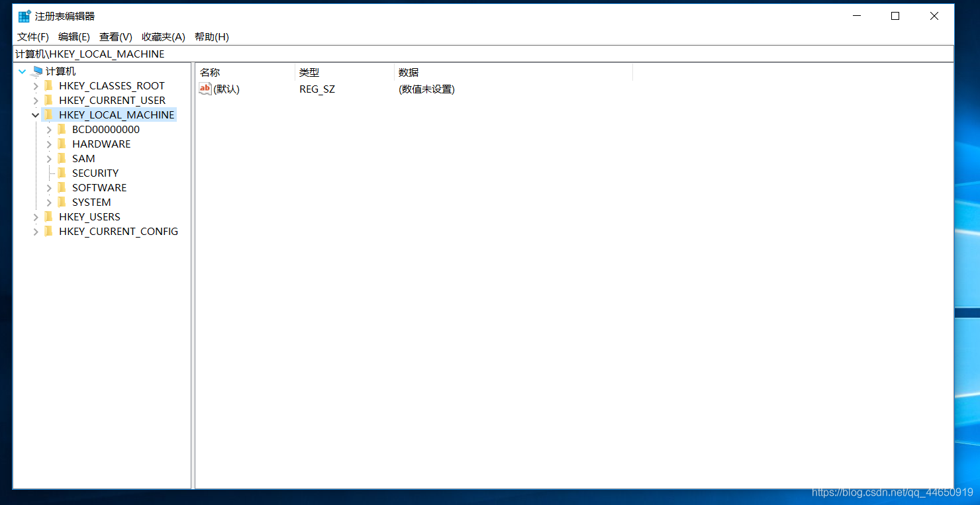This screenshot has height=505, width=980.
Task: Open the 收藏夹(A) menu
Action: click(164, 37)
